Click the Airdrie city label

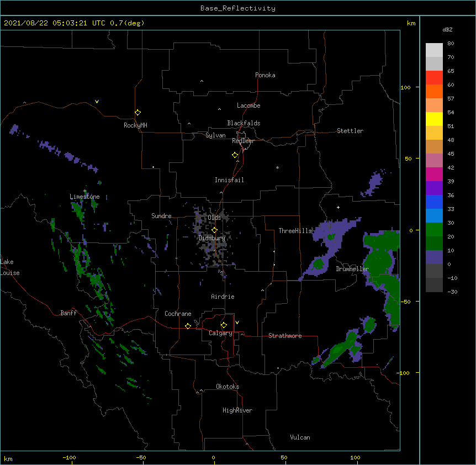(x=223, y=297)
